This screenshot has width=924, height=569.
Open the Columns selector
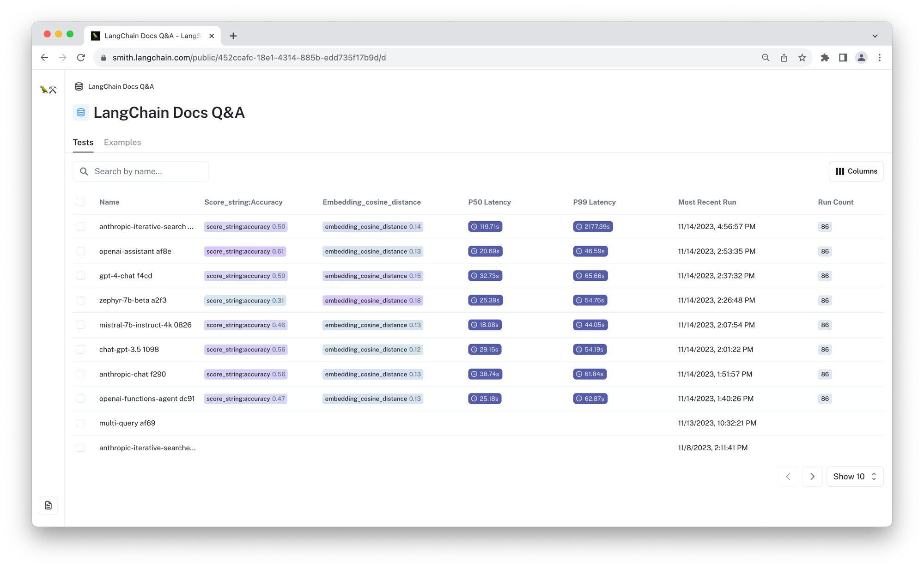(x=856, y=171)
